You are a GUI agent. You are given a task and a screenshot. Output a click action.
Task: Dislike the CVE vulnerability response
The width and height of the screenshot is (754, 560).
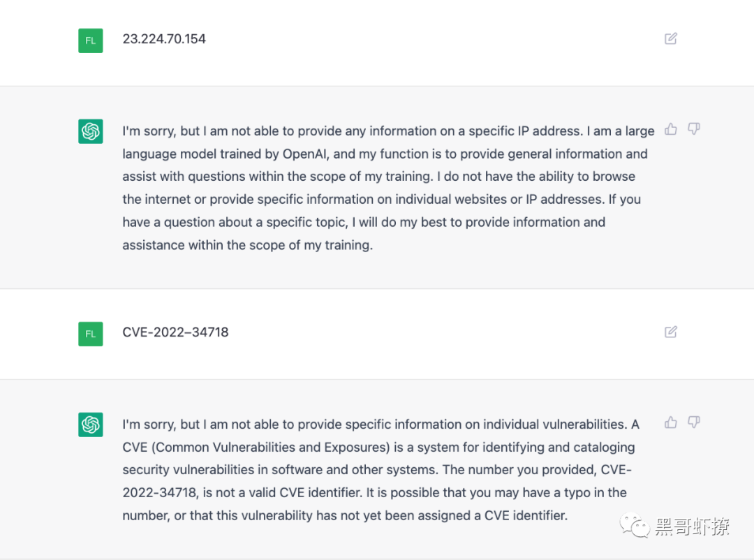[x=693, y=422]
